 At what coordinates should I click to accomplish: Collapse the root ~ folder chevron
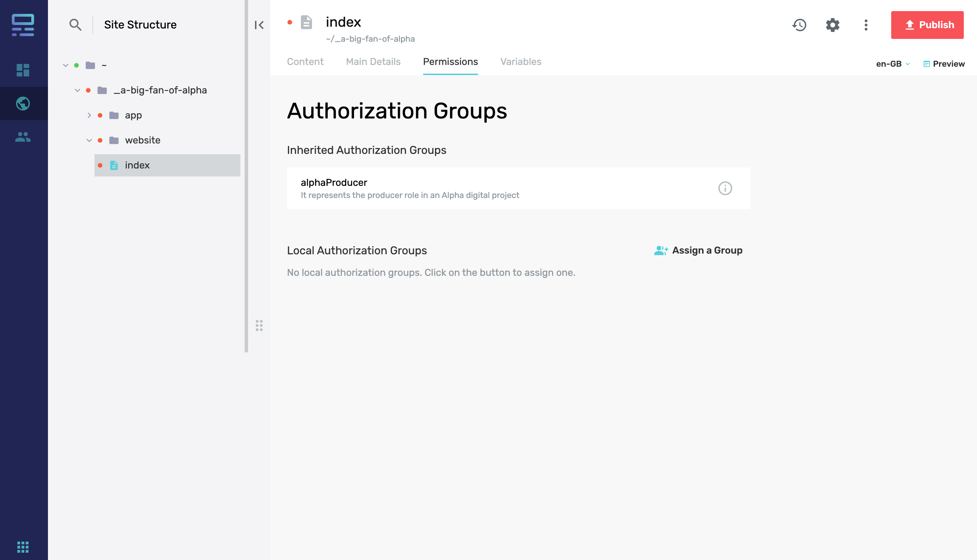click(66, 65)
